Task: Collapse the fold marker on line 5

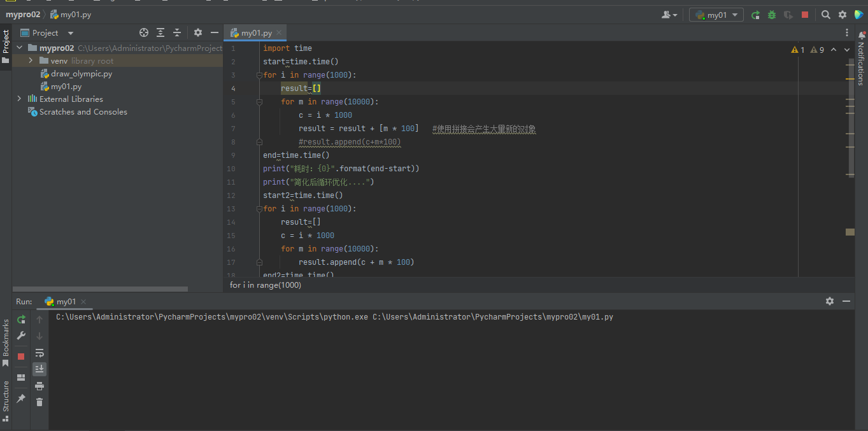Action: tap(259, 102)
